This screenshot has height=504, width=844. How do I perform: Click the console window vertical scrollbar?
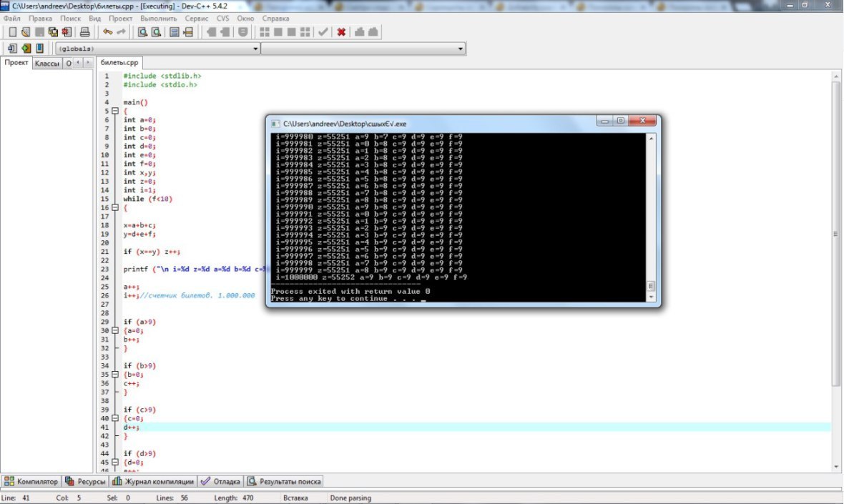point(652,214)
